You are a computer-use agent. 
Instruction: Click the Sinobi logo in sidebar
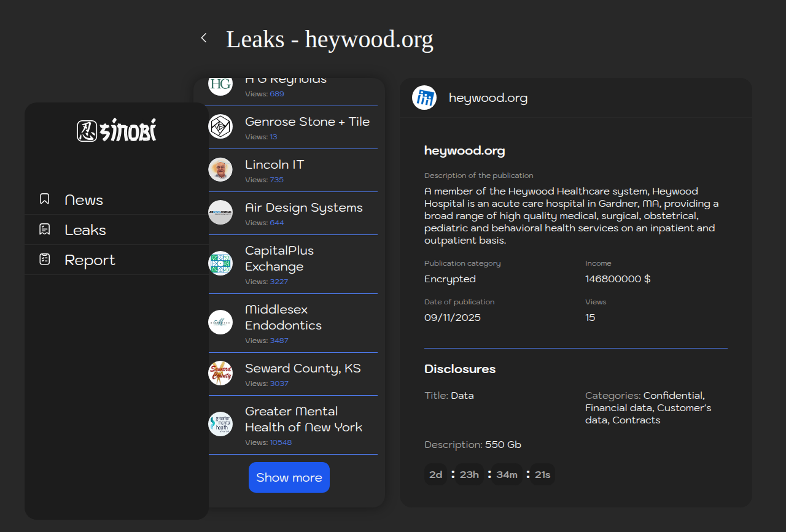[117, 131]
